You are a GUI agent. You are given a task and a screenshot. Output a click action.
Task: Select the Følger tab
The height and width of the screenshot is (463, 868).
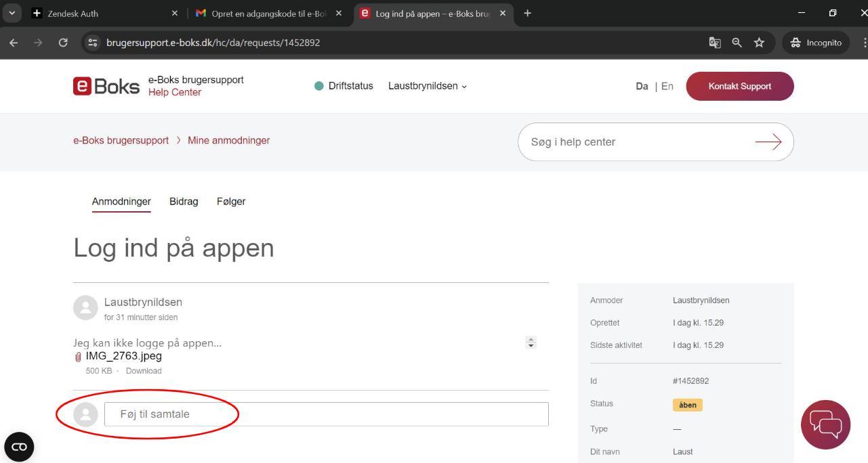tap(231, 201)
